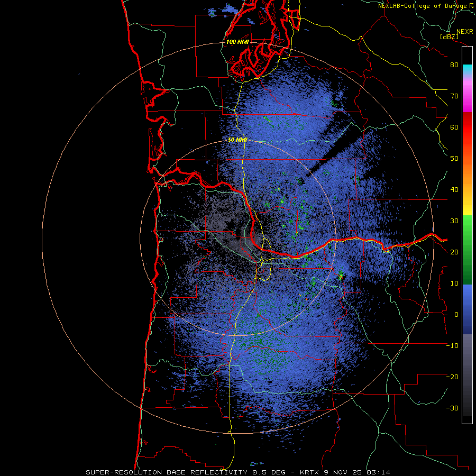Click the 80 value on the dBZ scale
This screenshot has height=476, width=476.
coord(454,65)
